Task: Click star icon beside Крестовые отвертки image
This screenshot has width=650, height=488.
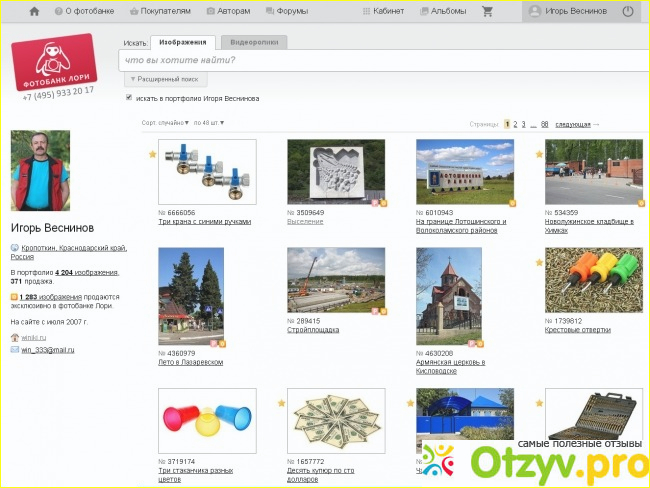Action: (539, 262)
